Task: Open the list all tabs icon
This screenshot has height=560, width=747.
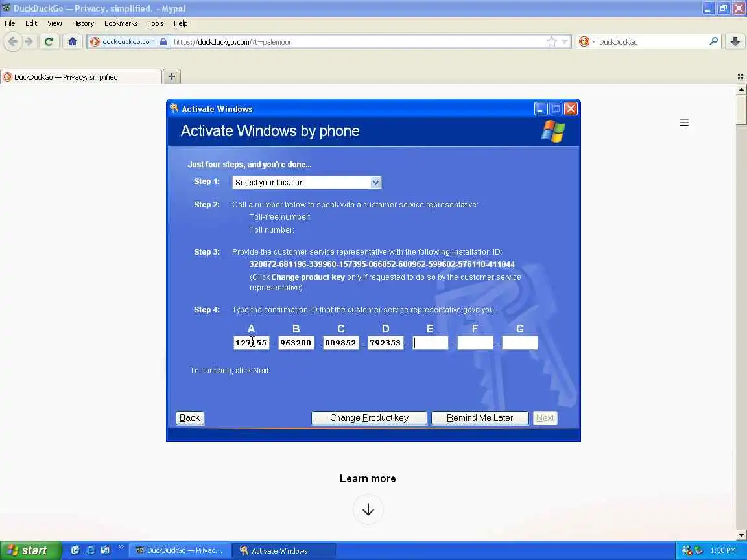Action: 741,76
